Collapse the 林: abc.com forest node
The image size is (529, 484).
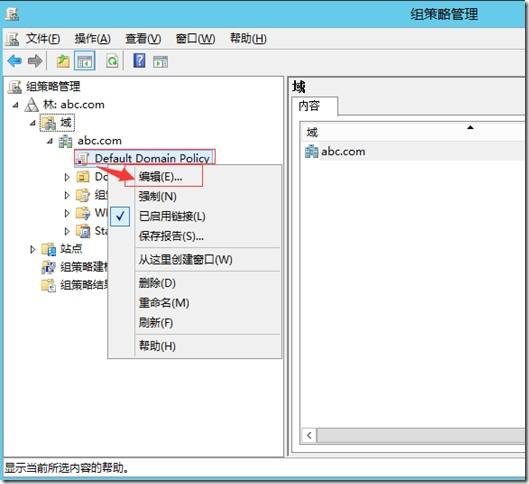click(16, 105)
